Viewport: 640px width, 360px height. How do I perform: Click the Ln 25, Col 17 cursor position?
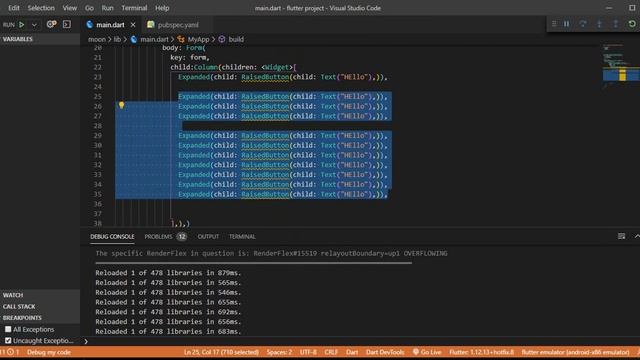tap(221, 352)
